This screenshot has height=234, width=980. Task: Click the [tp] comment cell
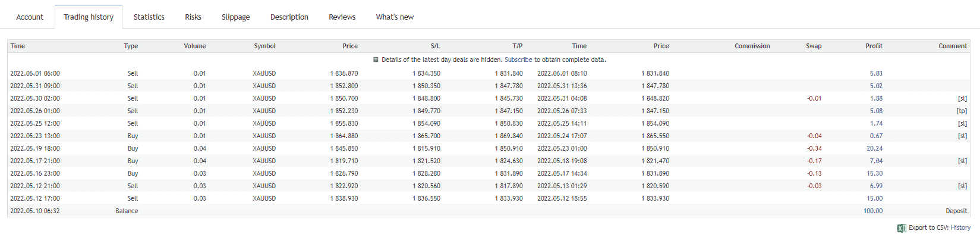click(x=962, y=111)
